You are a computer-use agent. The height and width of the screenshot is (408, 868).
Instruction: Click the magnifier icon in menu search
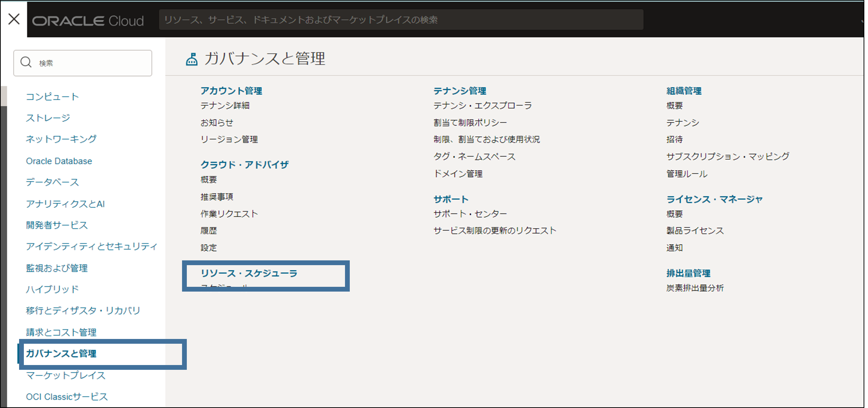click(x=26, y=62)
